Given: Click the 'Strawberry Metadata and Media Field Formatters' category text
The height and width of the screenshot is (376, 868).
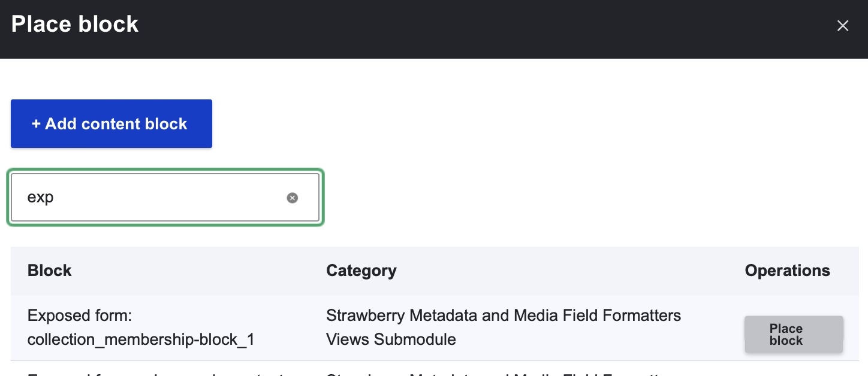Looking at the screenshot, I should pyautogui.click(x=503, y=316).
